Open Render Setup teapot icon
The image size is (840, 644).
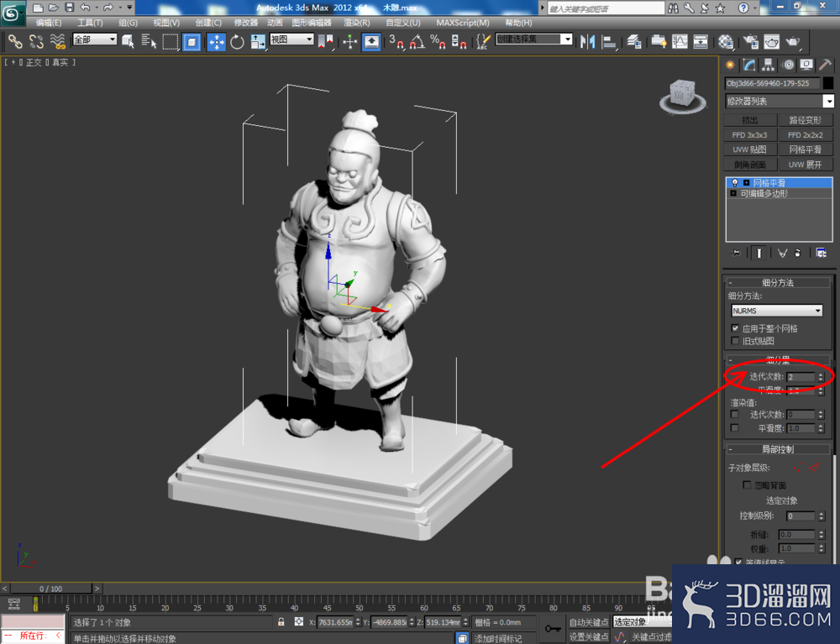(750, 41)
